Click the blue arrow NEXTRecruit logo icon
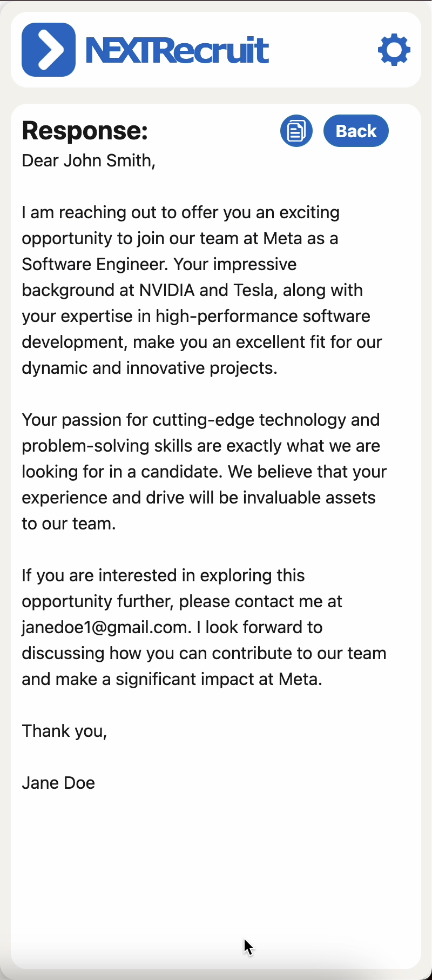The height and width of the screenshot is (980, 432). (x=49, y=50)
